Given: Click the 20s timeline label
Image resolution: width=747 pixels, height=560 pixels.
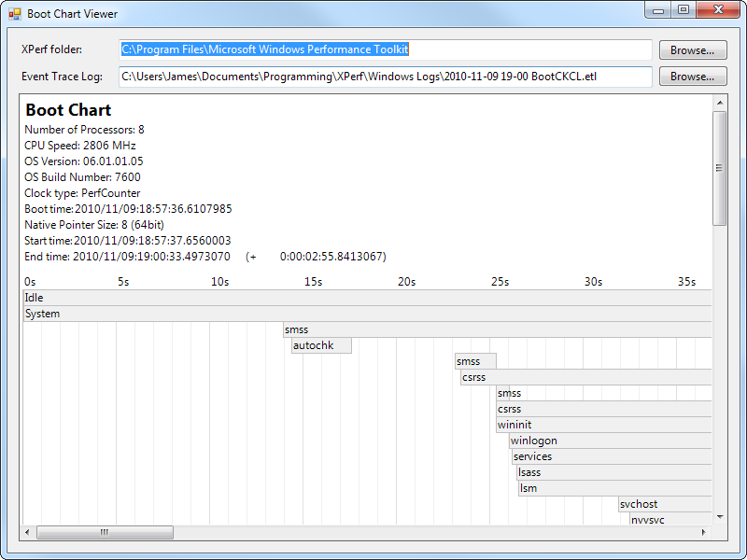Looking at the screenshot, I should [x=407, y=282].
